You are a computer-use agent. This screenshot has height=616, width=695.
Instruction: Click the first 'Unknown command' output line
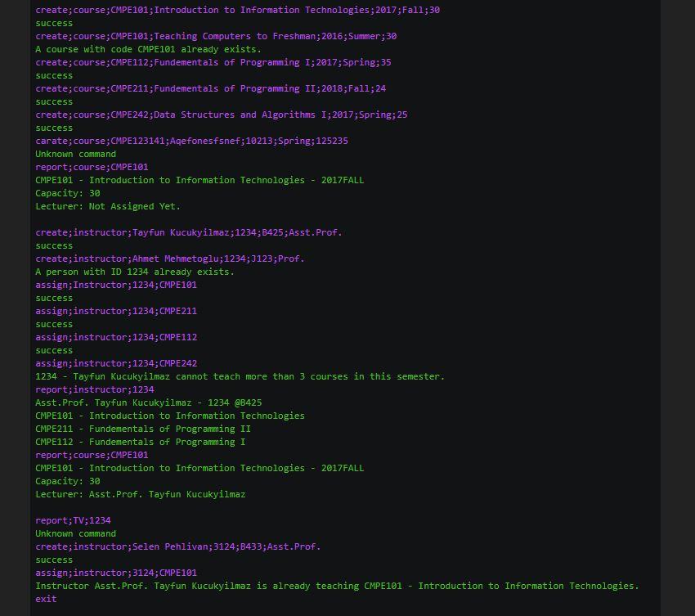[76, 154]
